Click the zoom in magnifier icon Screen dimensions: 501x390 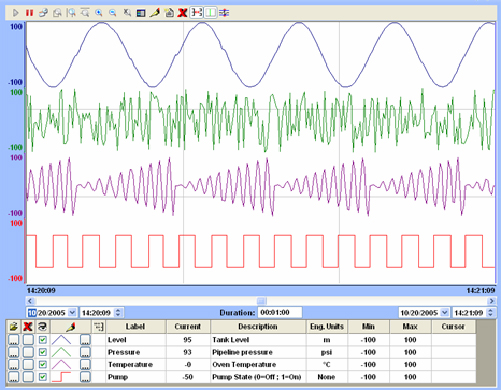[x=99, y=13]
